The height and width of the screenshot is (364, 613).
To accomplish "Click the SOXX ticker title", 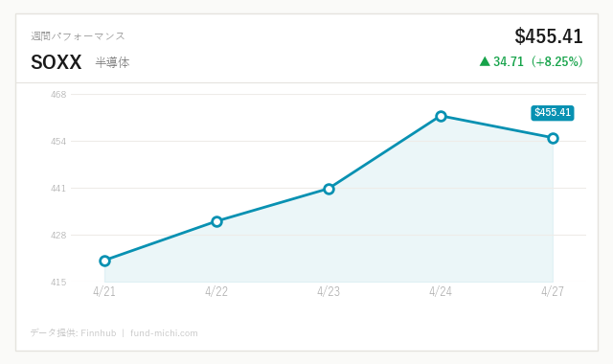I will [57, 62].
